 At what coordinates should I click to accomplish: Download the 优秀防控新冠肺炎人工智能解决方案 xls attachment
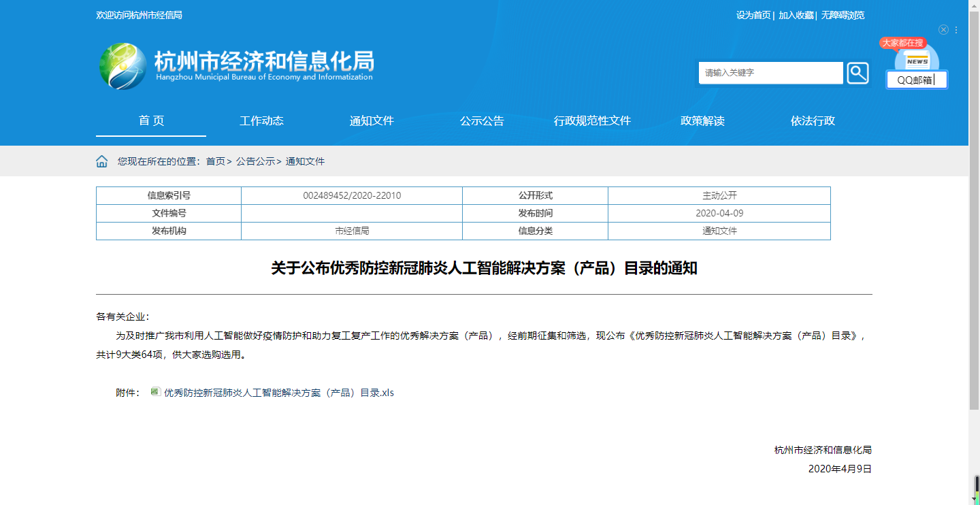(278, 393)
